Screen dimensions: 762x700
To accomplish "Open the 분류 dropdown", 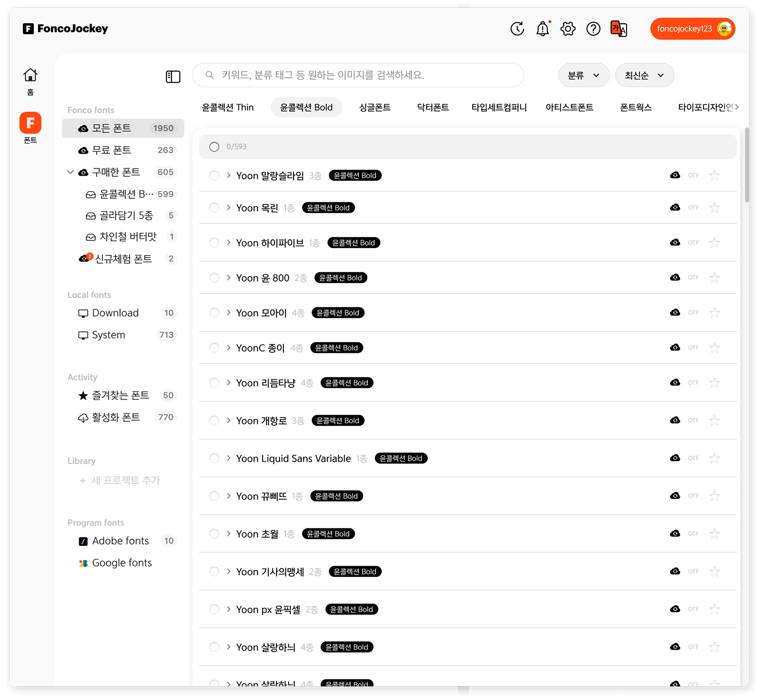I will (583, 75).
